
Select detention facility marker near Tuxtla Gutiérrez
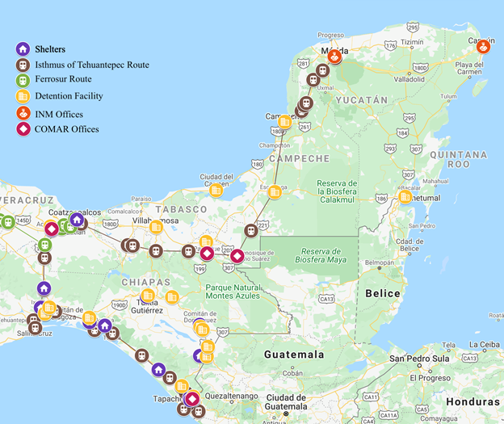tap(148, 295)
